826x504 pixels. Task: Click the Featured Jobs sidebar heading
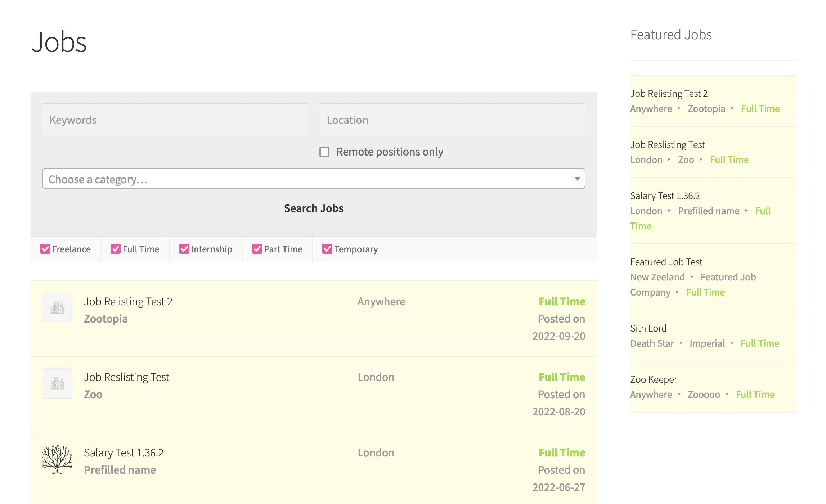tap(671, 35)
